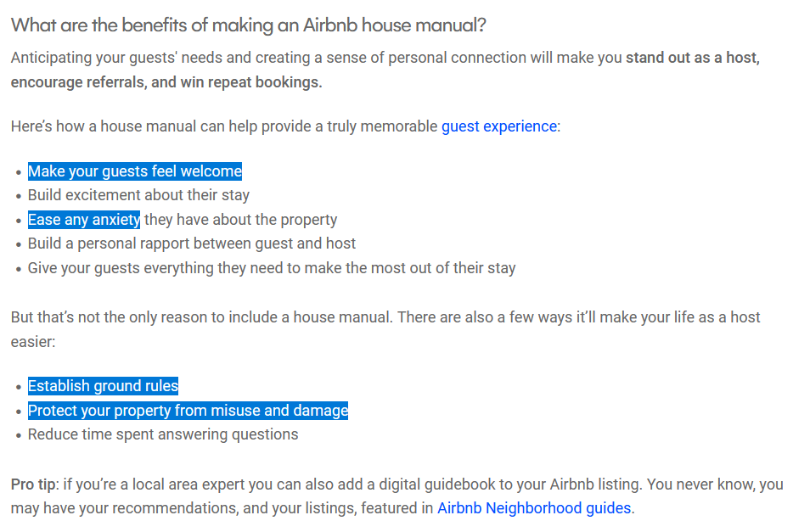Click 'Reduce time spent answering questions' bullet
Image resolution: width=810 pixels, height=532 pixels.
[x=163, y=434]
